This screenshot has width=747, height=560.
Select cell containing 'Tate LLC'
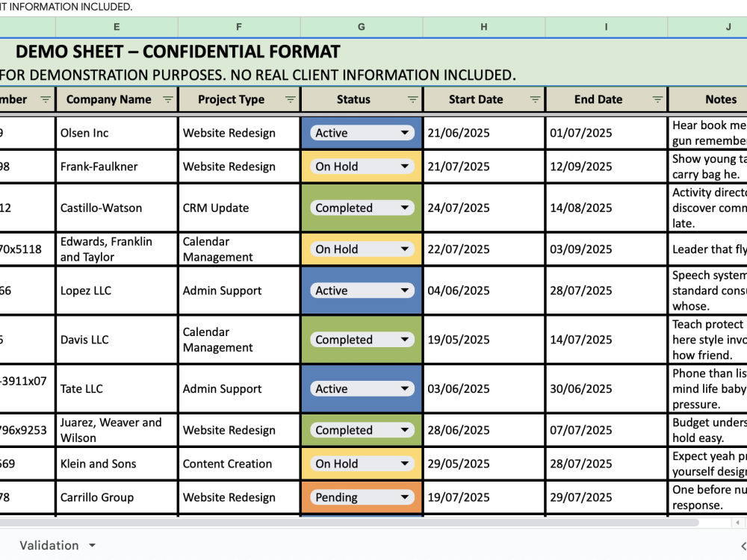coord(117,389)
